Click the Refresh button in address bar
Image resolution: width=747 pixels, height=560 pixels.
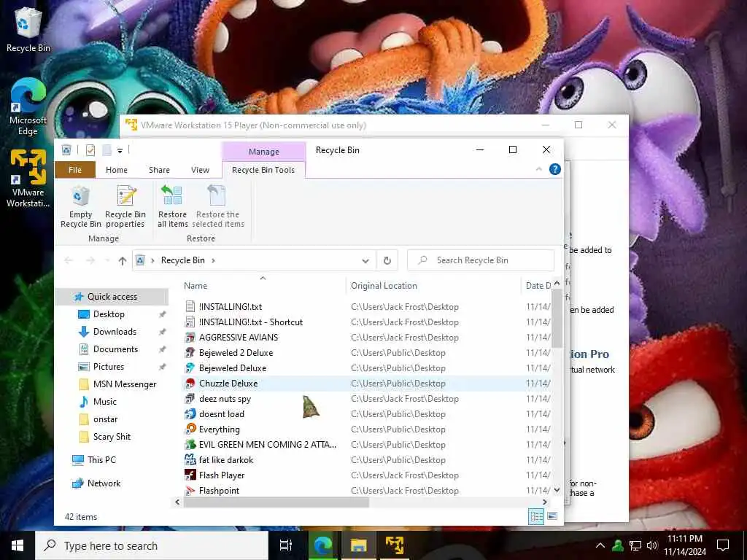tap(387, 260)
